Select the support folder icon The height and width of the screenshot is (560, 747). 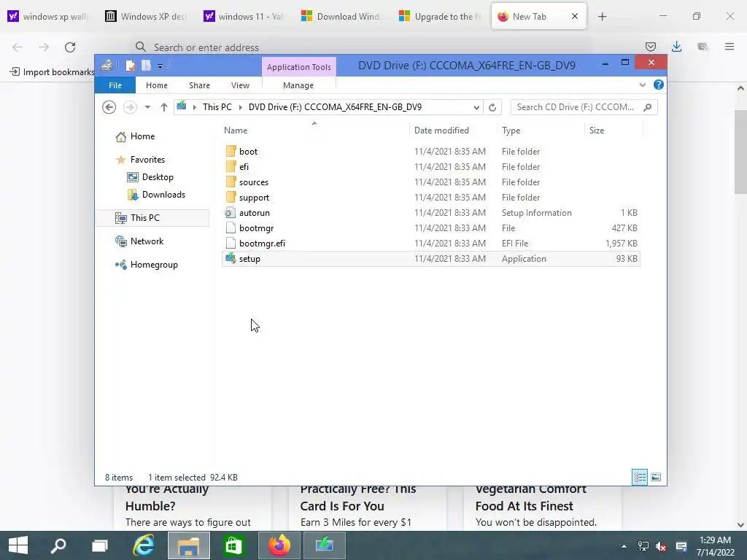click(x=231, y=197)
